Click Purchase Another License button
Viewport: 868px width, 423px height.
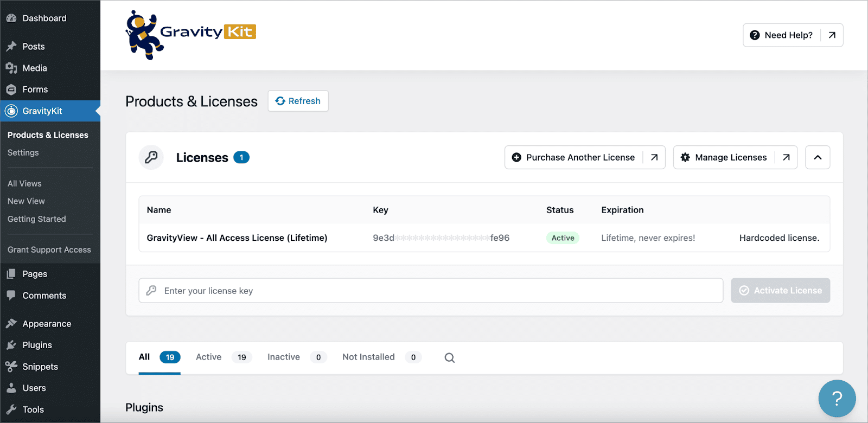585,157
